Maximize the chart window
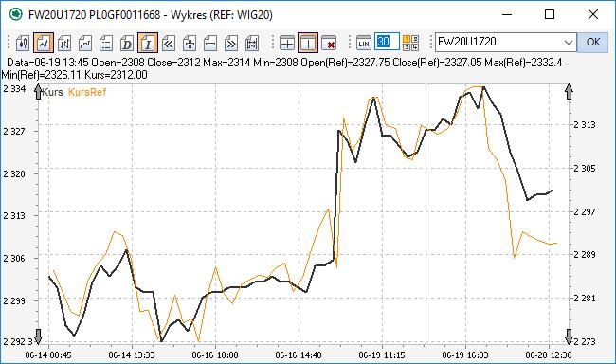This screenshot has height=364, width=616. click(x=550, y=14)
